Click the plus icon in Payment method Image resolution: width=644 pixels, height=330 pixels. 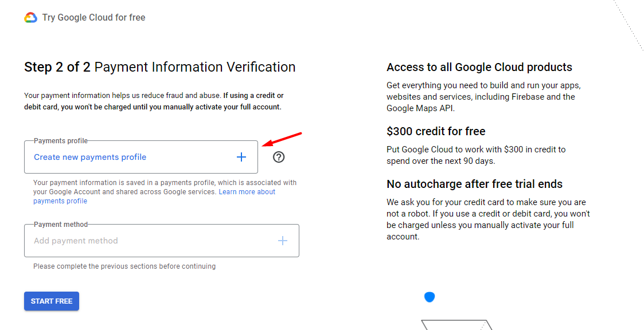[283, 241]
